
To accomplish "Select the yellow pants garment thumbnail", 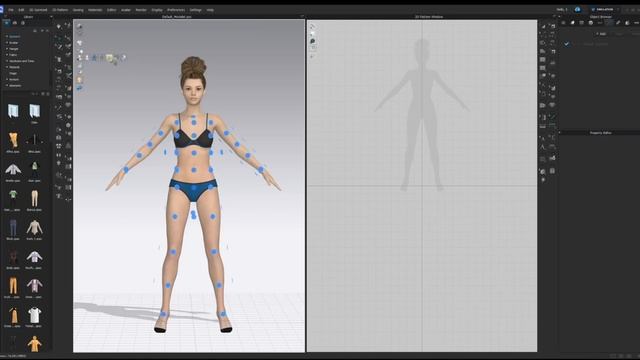I will (13, 140).
